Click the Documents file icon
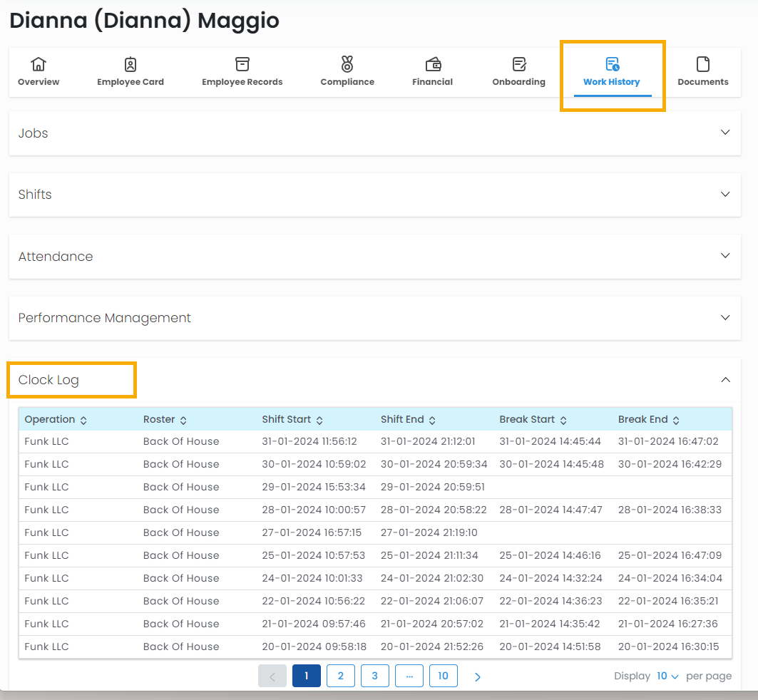This screenshot has height=700, width=758. 702,64
